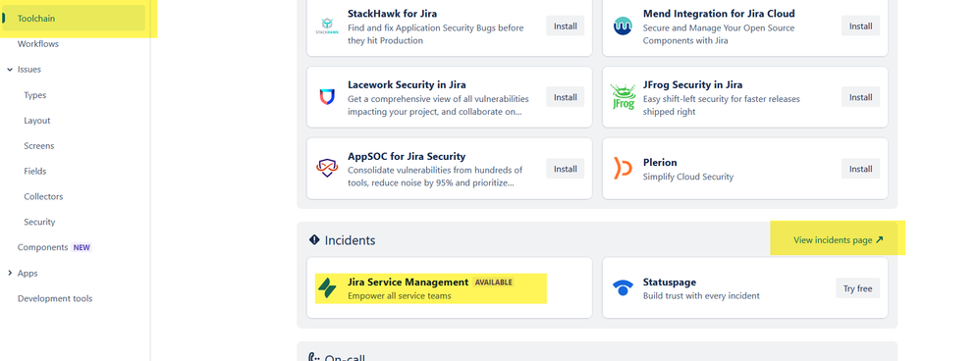Open Development tools in the sidebar
980x361 pixels.
(x=55, y=298)
